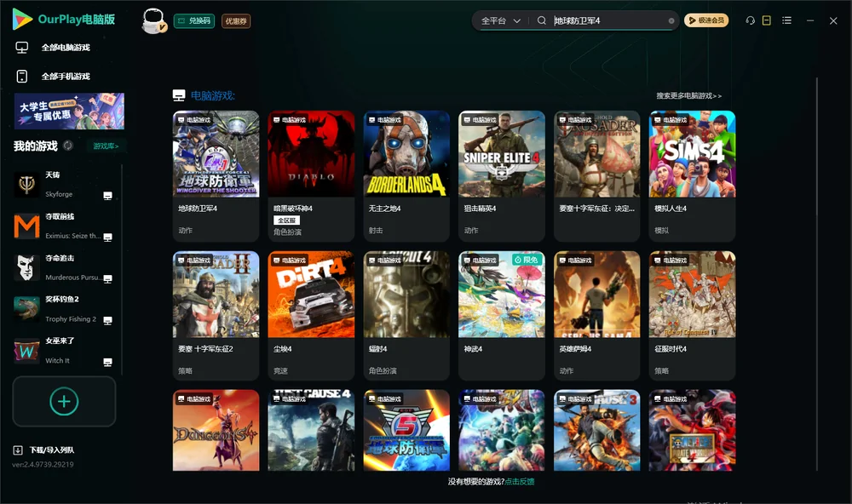Viewport: 852px width, 504px height.
Task: Click the OurPlay logo icon
Action: click(22, 19)
